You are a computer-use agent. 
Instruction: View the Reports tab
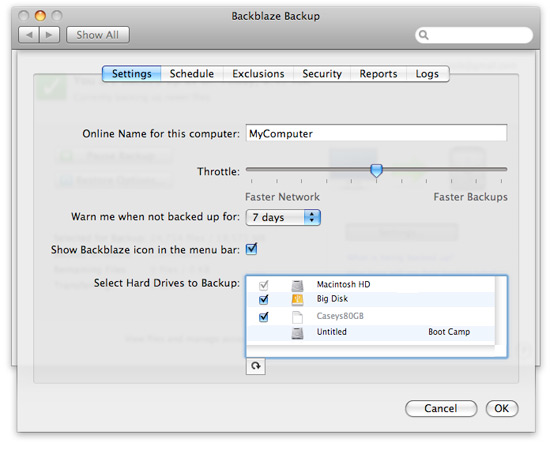tap(378, 74)
